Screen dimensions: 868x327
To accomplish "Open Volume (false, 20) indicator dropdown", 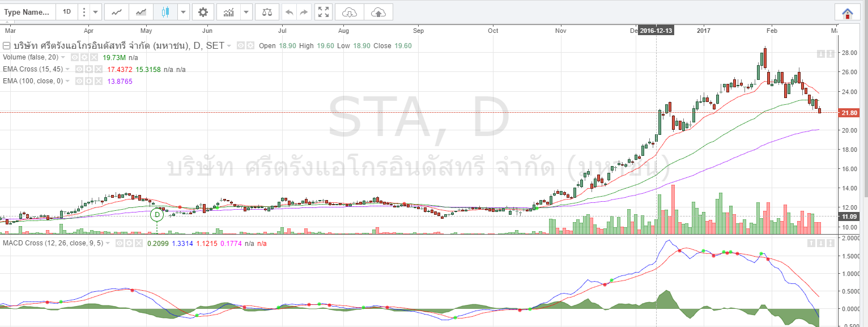I will click(62, 58).
